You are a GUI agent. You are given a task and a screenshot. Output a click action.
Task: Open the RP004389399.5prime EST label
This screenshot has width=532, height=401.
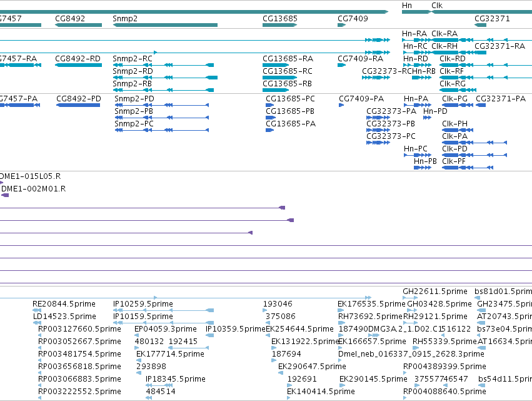tap(444, 367)
